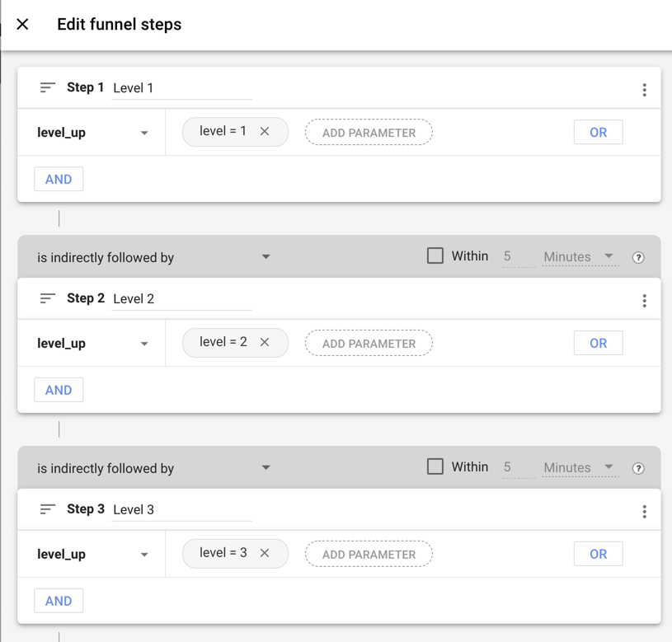Open Step 2 three-dot options menu
672x642 pixels.
644,301
